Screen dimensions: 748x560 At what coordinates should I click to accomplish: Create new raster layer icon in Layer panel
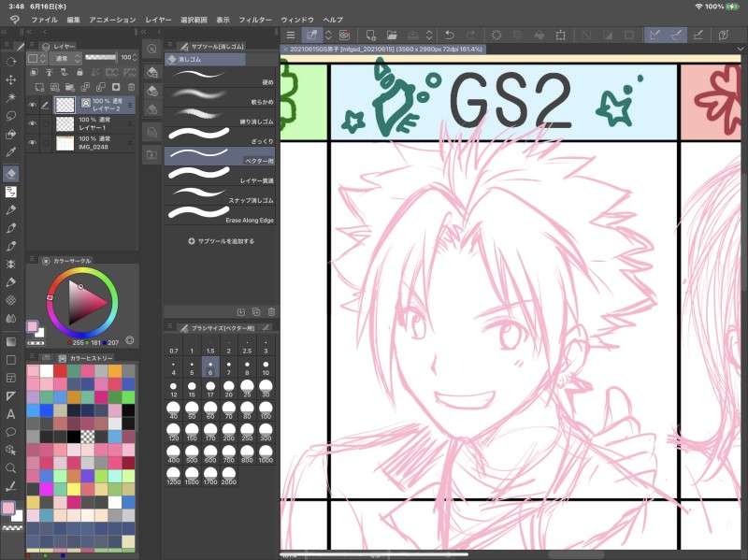pyautogui.click(x=39, y=87)
